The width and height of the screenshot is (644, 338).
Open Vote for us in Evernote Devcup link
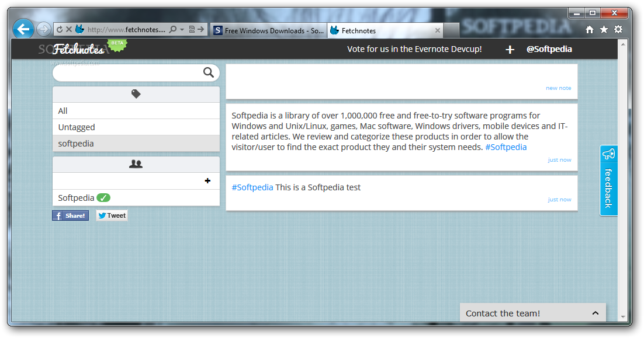point(414,49)
